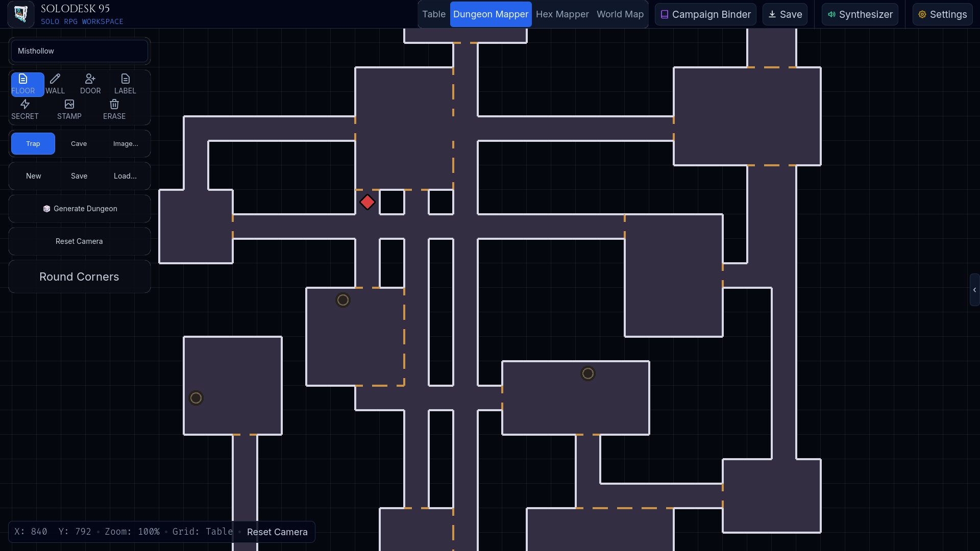Screen dimensions: 980x551
Task: Select the Stamp image tool
Action: pos(69,110)
